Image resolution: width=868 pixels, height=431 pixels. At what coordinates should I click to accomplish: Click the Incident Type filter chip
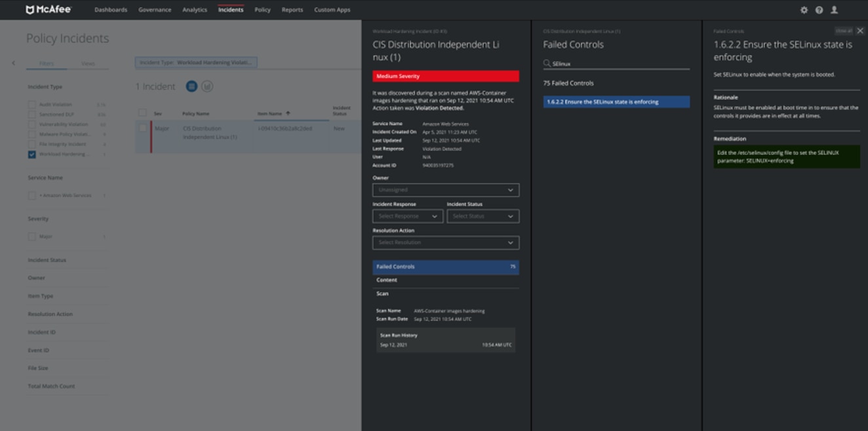[196, 62]
